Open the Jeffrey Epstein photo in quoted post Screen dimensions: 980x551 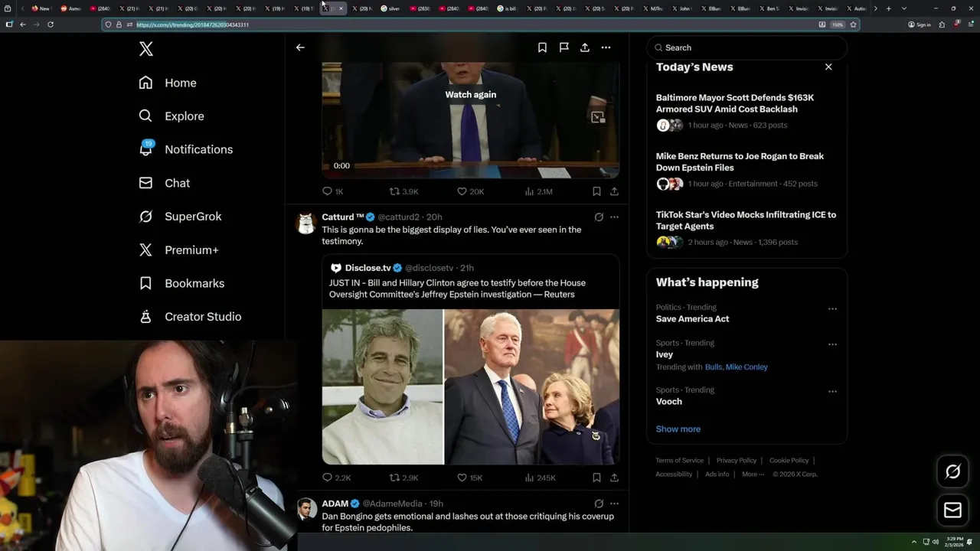coord(383,386)
